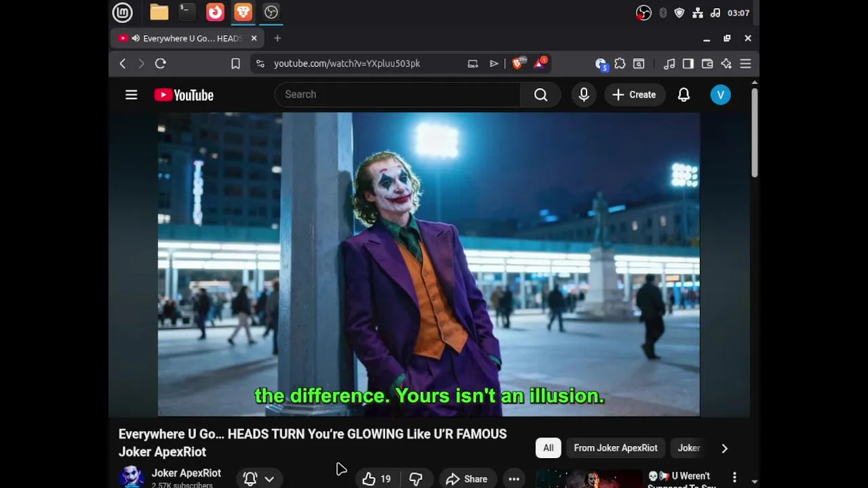Launch the terminal from the panel
Screen dimensions: 868x488
coord(187,12)
